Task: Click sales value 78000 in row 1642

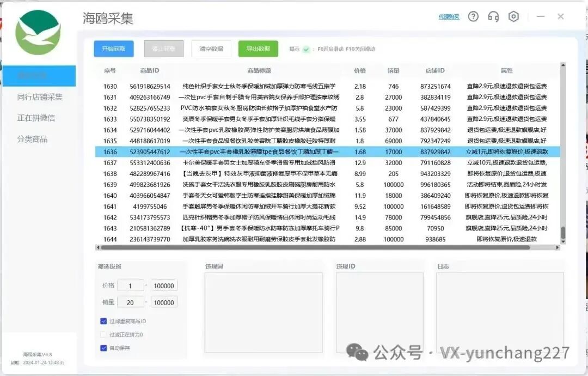Action: (394, 217)
